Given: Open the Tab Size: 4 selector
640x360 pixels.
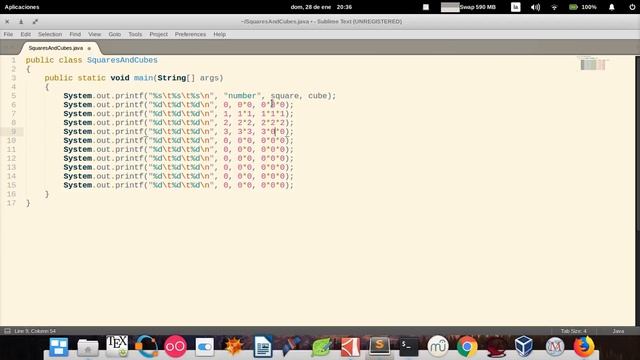Looking at the screenshot, I should (x=573, y=331).
